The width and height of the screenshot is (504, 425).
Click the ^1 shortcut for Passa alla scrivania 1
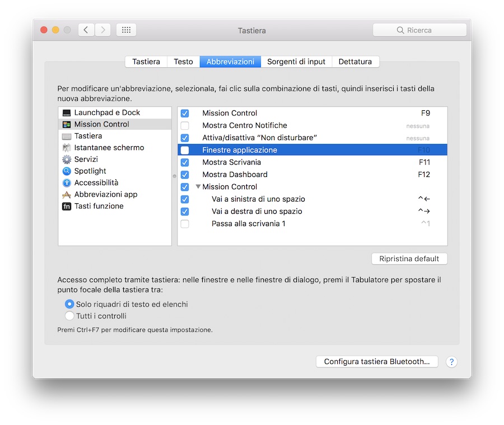tap(426, 223)
